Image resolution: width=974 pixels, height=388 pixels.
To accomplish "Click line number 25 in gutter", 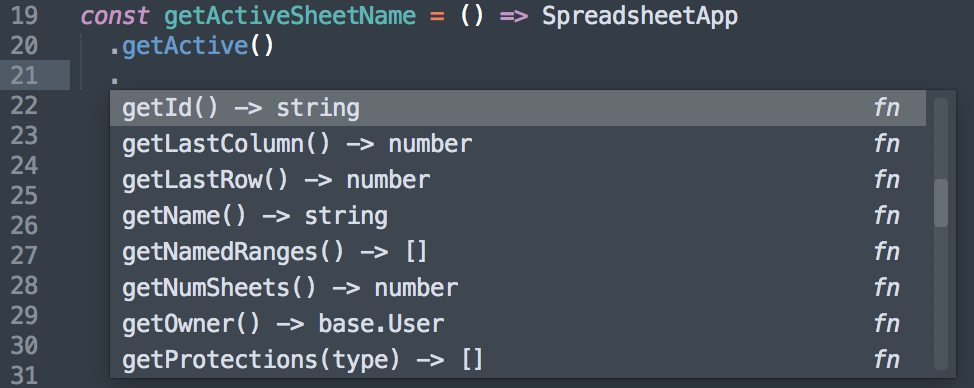I will point(24,196).
